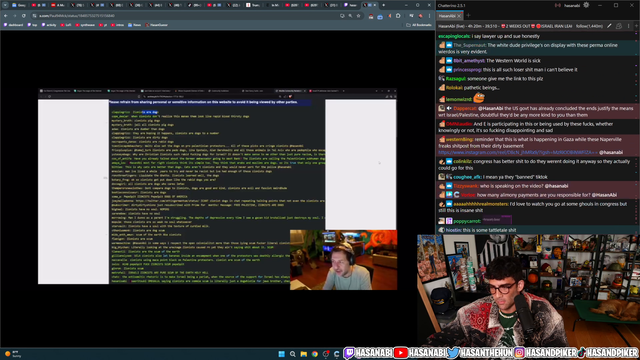640x360 pixels.
Task: Click username 'Razsagul' in chat
Action: 456,79
